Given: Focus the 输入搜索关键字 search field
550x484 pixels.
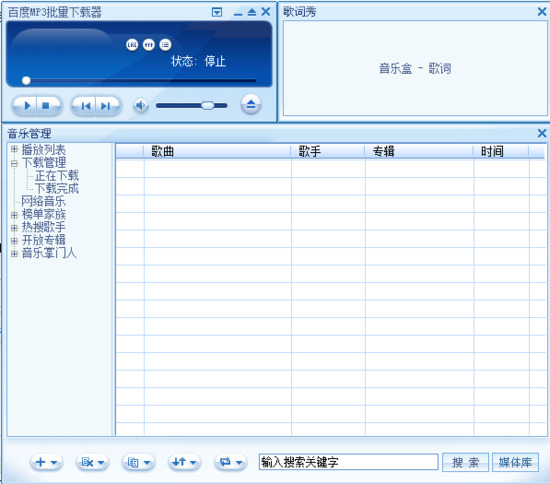Looking at the screenshot, I should pos(349,462).
